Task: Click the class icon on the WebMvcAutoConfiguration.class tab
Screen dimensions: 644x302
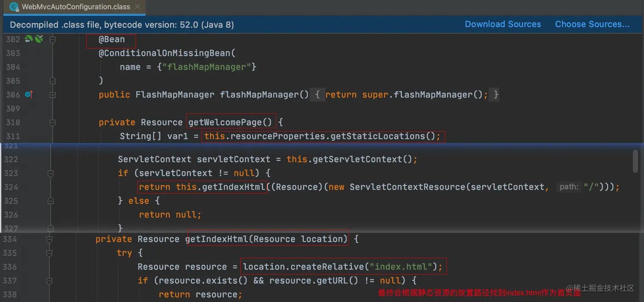Action: (x=14, y=7)
